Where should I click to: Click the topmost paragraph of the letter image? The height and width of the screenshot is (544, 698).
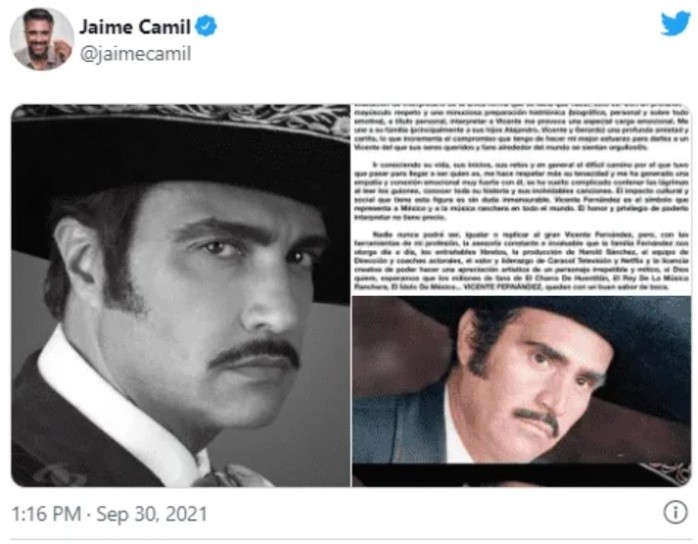click(522, 128)
